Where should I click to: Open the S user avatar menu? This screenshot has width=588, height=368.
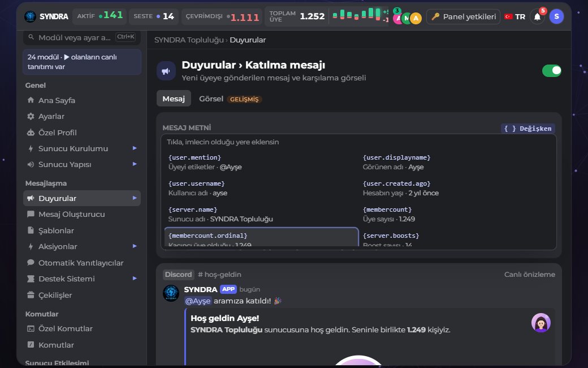[x=556, y=16]
